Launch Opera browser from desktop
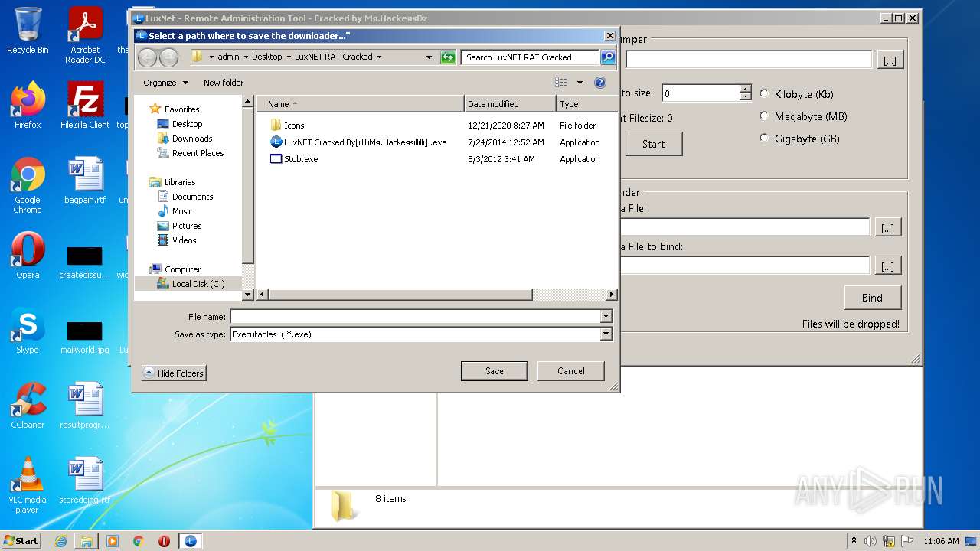The width and height of the screenshot is (980, 551). click(28, 256)
